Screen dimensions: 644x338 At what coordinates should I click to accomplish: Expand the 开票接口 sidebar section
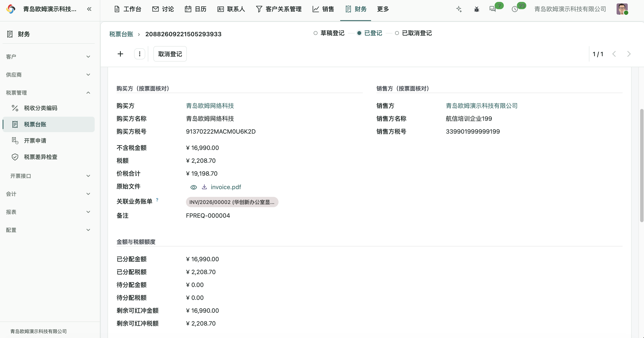pyautogui.click(x=48, y=176)
